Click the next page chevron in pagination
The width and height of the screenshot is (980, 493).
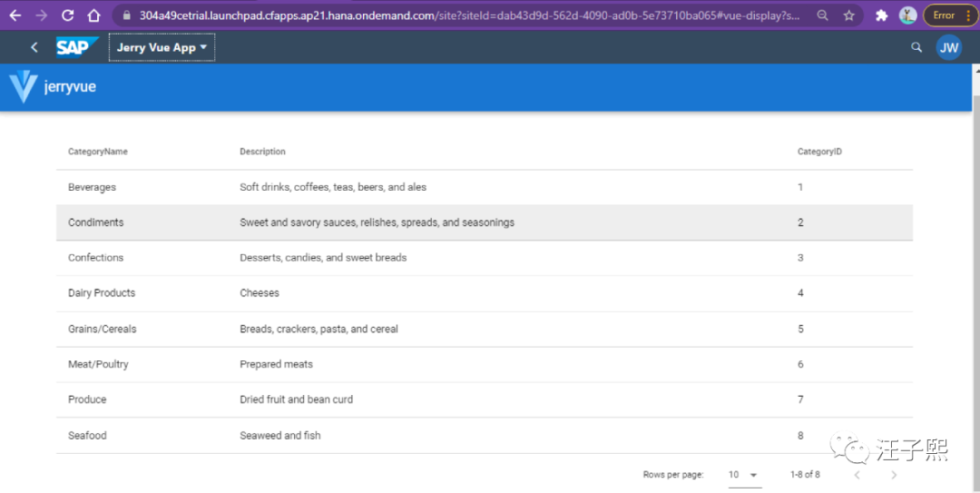coord(894,475)
